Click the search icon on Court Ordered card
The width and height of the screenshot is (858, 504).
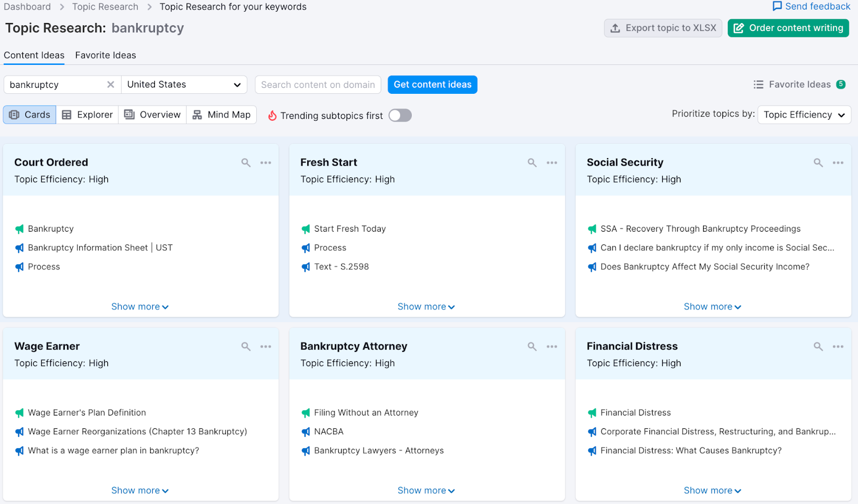point(246,162)
